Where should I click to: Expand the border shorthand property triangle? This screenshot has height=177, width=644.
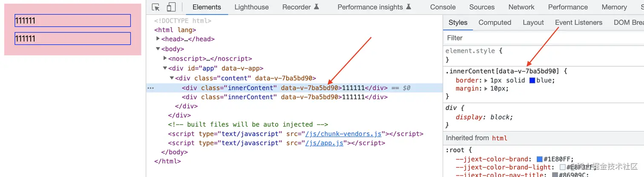pyautogui.click(x=486, y=80)
